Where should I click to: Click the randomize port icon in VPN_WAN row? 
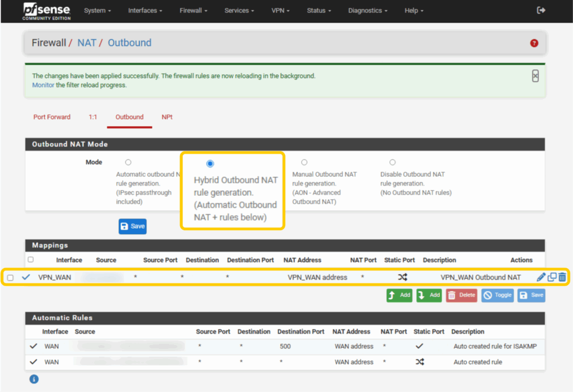pyautogui.click(x=402, y=277)
